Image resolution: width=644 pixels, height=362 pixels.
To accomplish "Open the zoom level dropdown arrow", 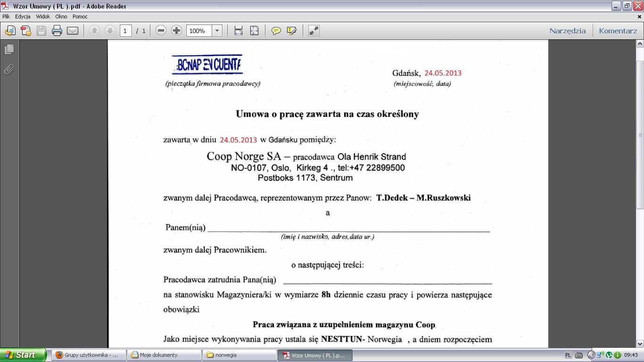I will (x=217, y=31).
